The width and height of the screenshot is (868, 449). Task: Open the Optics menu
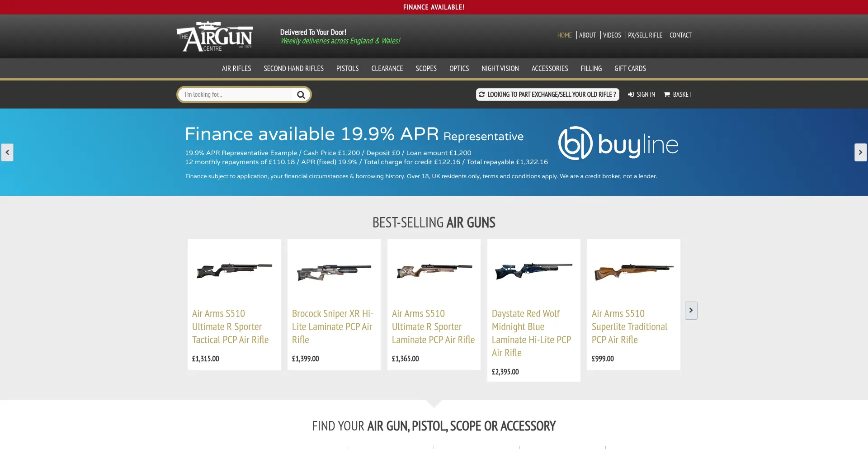tap(459, 69)
